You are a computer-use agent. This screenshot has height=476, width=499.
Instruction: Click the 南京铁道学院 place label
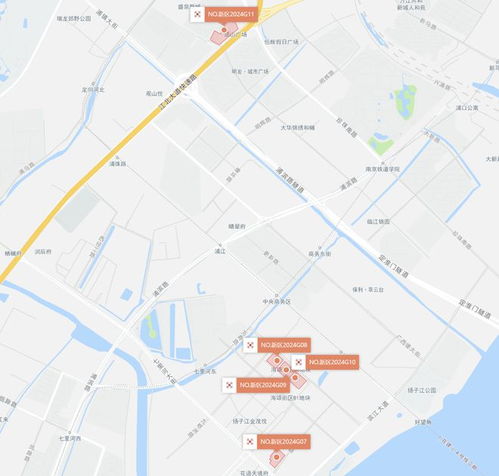click(382, 169)
